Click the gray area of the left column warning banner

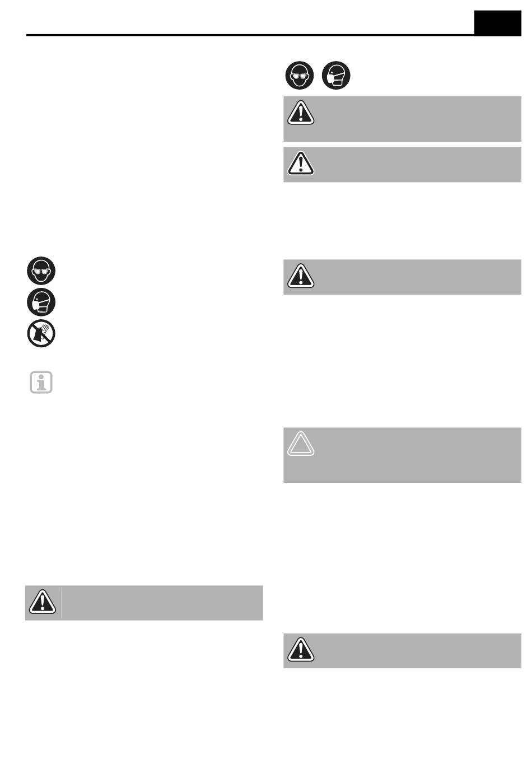[161, 603]
